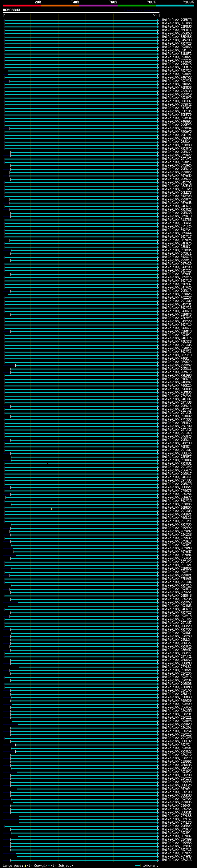The image size is (197, 868).
Task: Click cyan alignment bar for UniRef100_Q9BBT5
Action: 82,20
